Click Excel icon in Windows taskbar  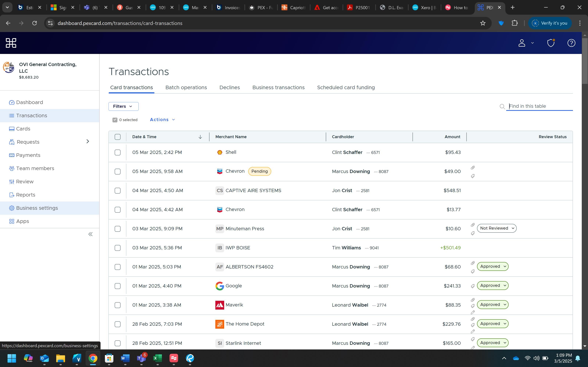click(x=157, y=358)
